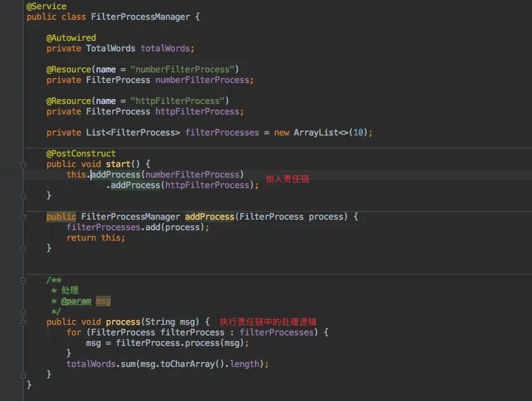Click the start method name
Viewport: 532px width, 401px height.
point(118,164)
